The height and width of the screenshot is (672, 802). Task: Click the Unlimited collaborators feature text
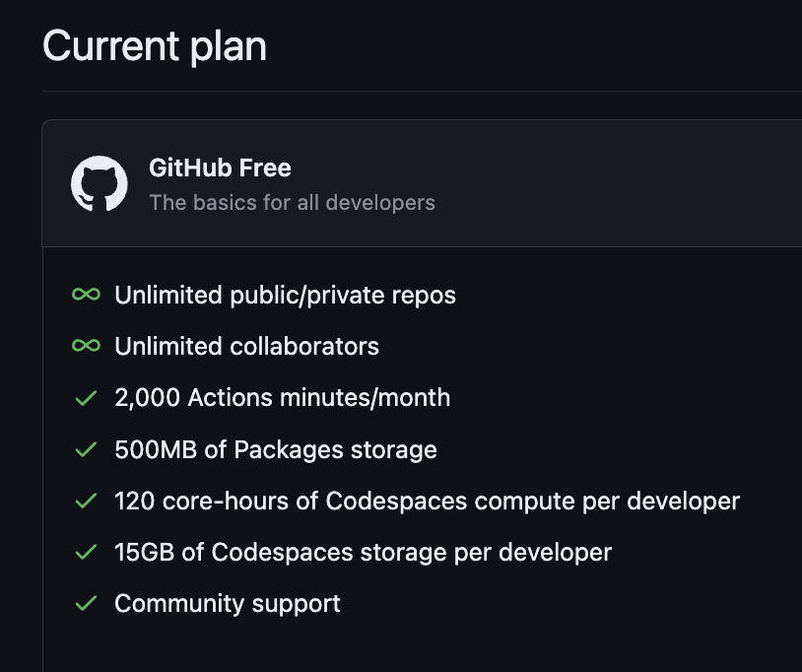246,346
